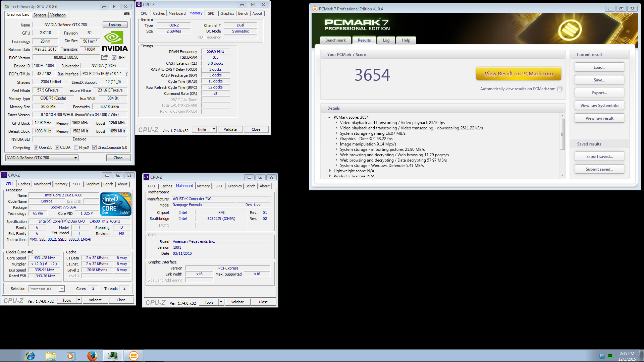
Task: Click View raw result button
Action: point(599,118)
